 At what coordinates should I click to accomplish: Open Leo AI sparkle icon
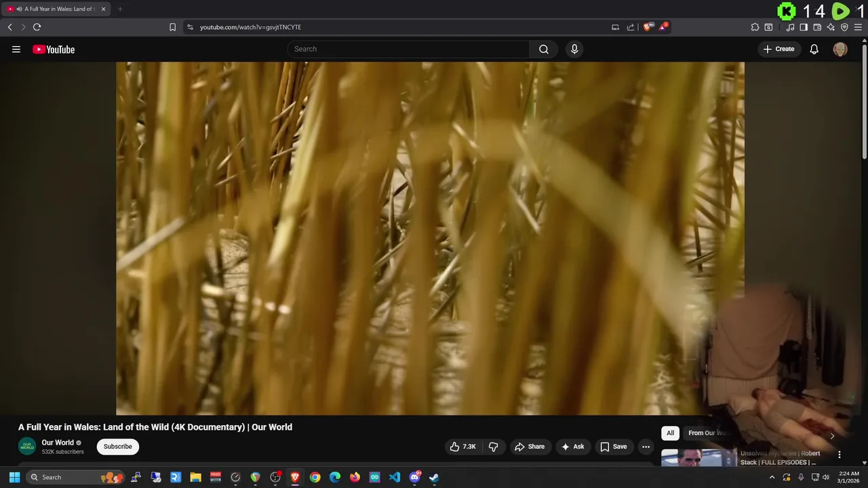(831, 27)
